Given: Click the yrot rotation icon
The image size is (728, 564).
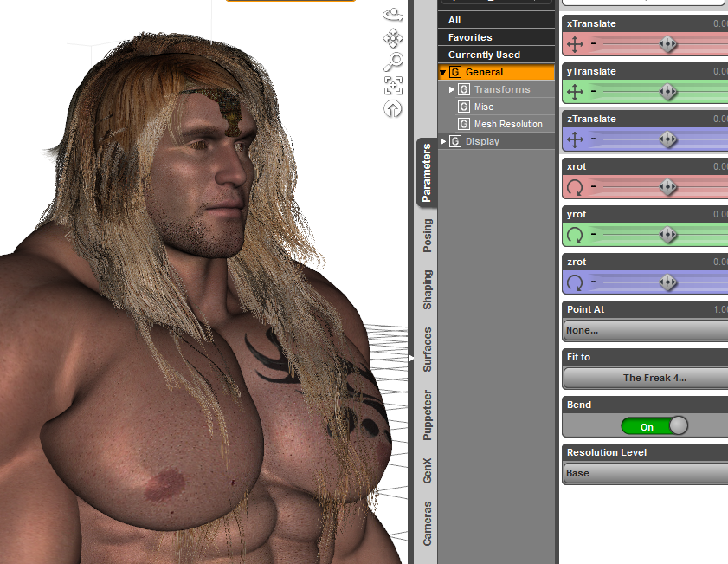Looking at the screenshot, I should 575,235.
